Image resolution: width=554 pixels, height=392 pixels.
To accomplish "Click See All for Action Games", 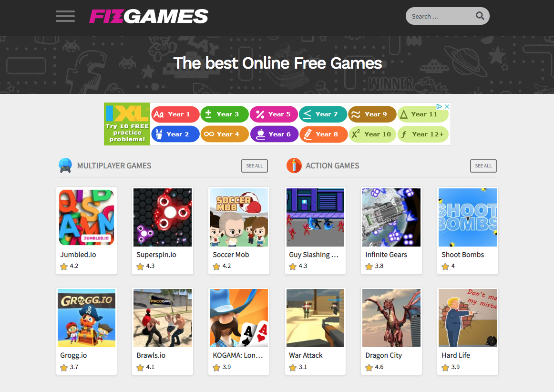I will (x=483, y=166).
